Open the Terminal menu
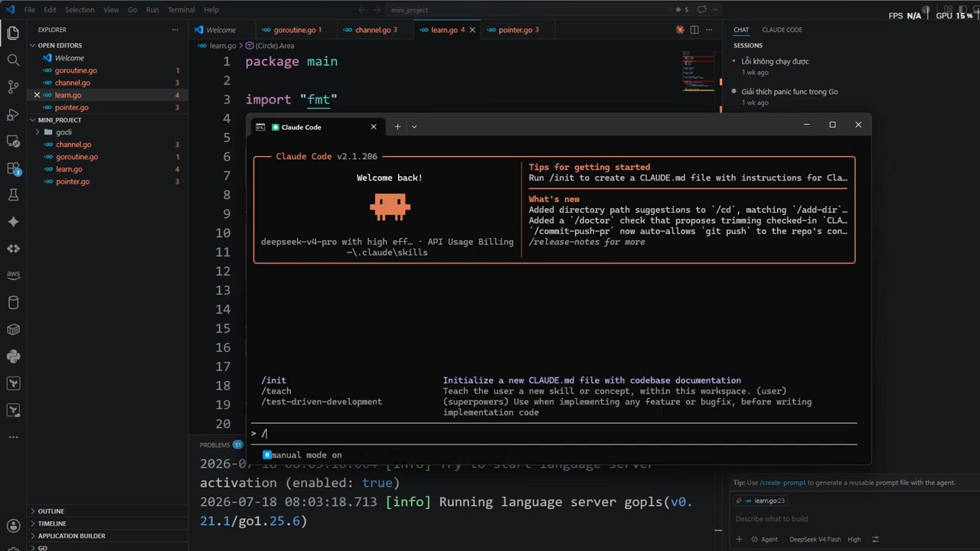This screenshot has height=551, width=980. 181,10
